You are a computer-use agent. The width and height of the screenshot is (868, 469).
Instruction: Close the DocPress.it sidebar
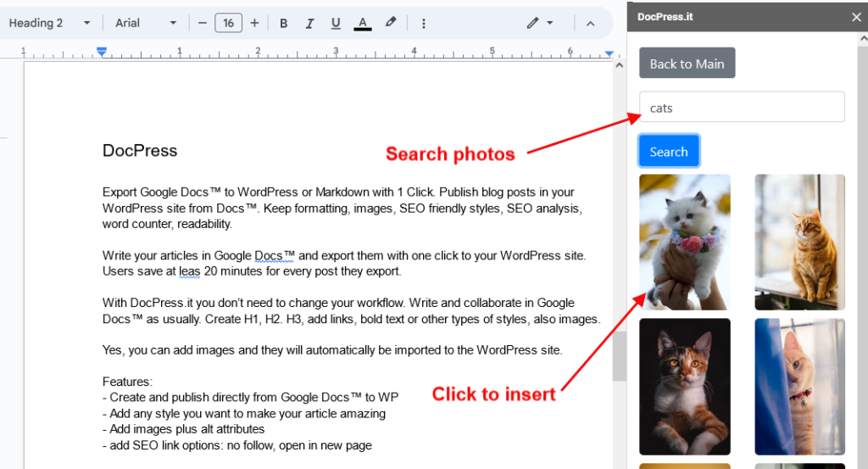point(856,17)
